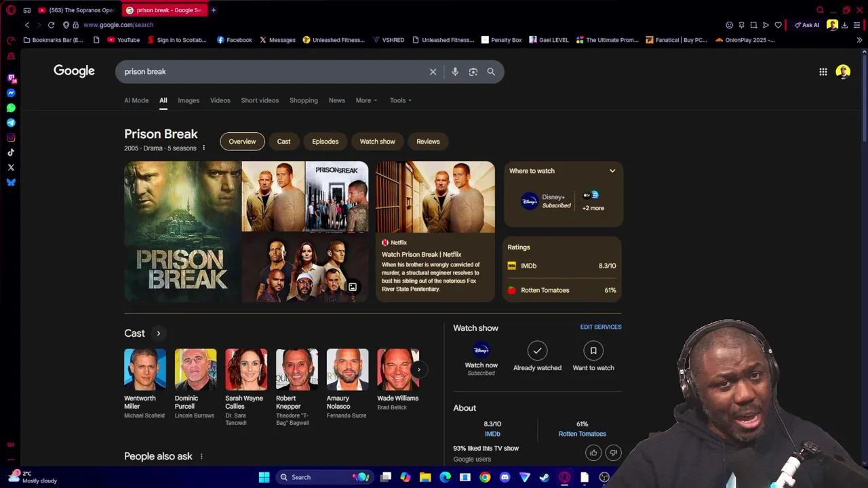Add the show to Want to watch

(593, 357)
